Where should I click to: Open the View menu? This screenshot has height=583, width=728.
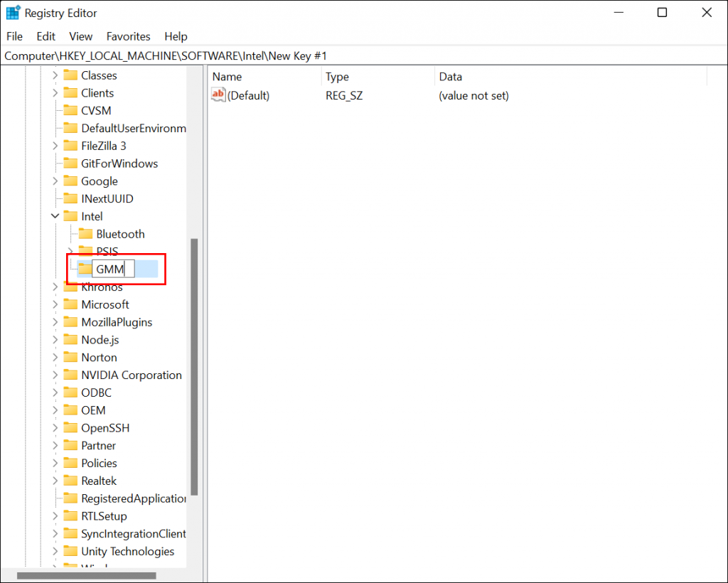(80, 36)
